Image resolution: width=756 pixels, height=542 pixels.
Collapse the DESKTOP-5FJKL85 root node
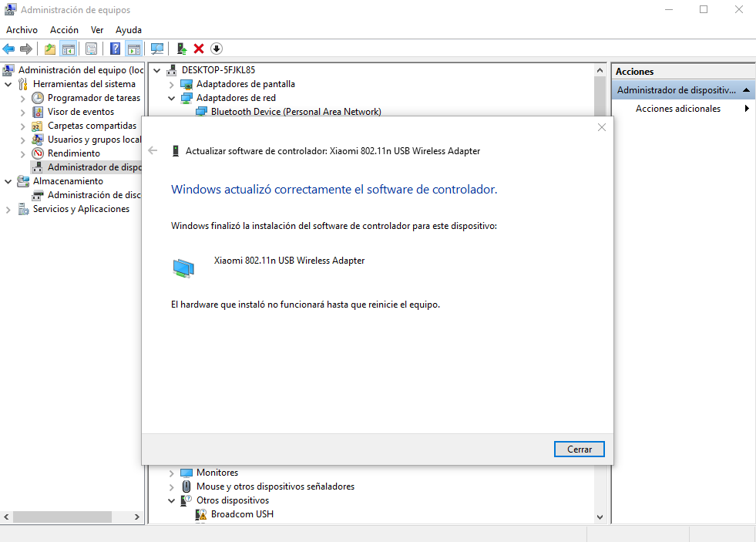click(156, 70)
